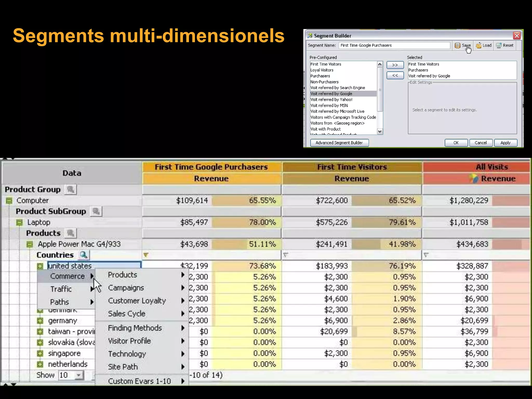Viewport: 532px width, 399px height.
Task: Choose Site Path in the submenu
Action: coord(142,367)
